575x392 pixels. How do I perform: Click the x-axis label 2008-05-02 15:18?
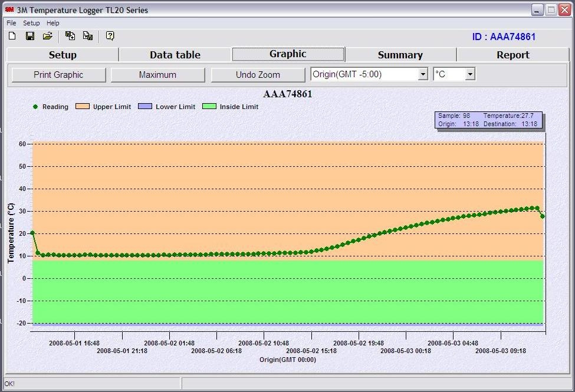click(311, 351)
